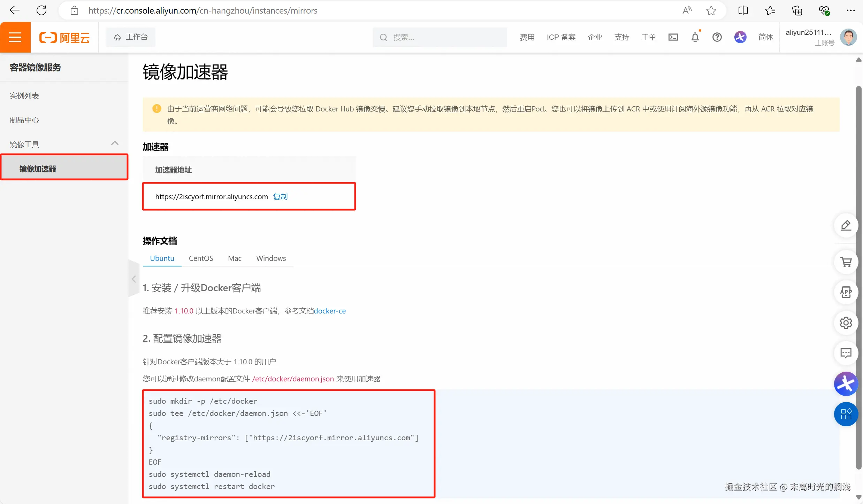Click the 工作台 workbench button
Image resolution: width=863 pixels, height=504 pixels.
(131, 37)
